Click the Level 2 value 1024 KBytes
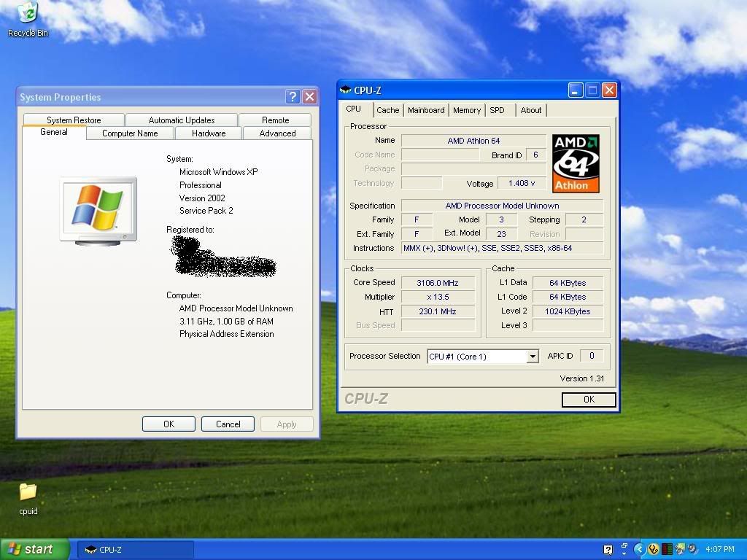The image size is (747, 560). click(568, 311)
